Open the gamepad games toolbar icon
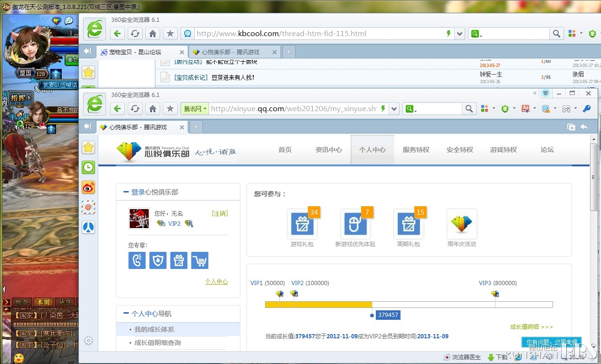Image resolution: width=601 pixels, height=364 pixels. coord(566,109)
